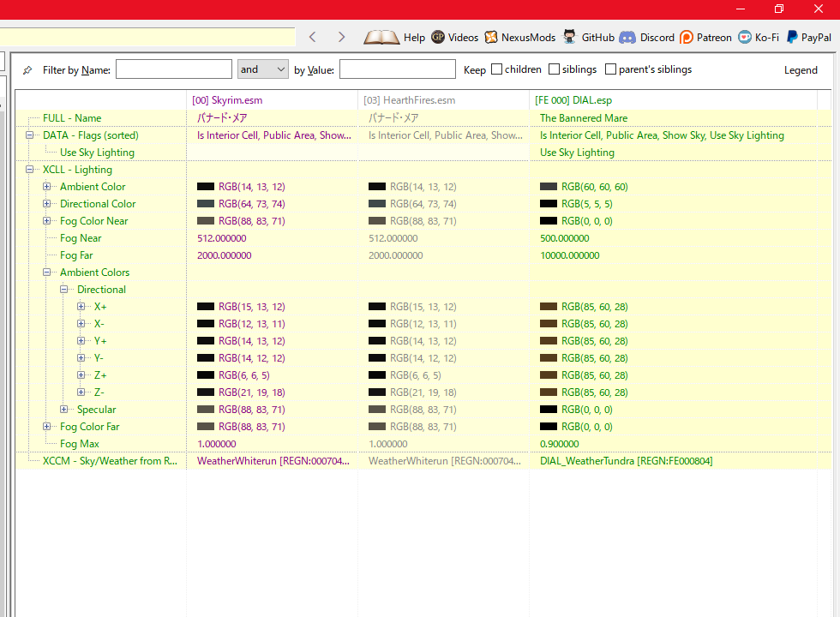
Task: Open the PayPal icon
Action: click(792, 36)
